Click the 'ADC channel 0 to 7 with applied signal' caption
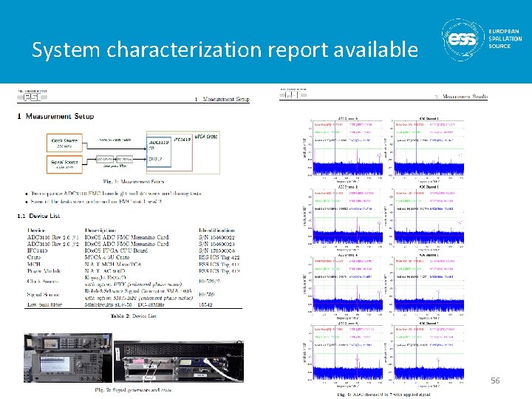 tap(383, 395)
